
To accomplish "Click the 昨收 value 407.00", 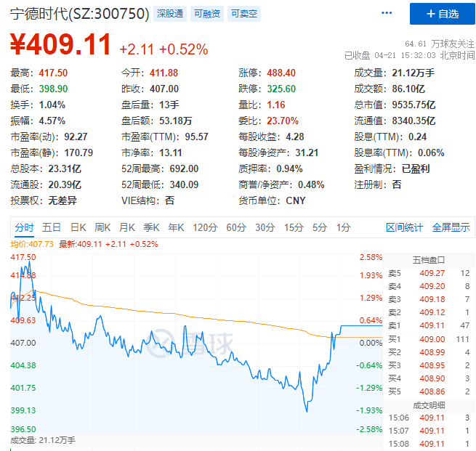I will pyautogui.click(x=164, y=89).
